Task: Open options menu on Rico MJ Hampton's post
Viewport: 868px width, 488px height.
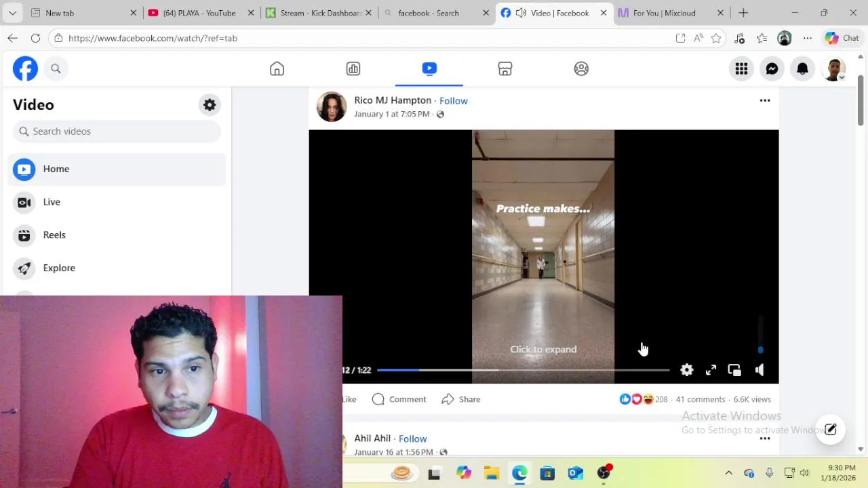Action: click(x=765, y=100)
